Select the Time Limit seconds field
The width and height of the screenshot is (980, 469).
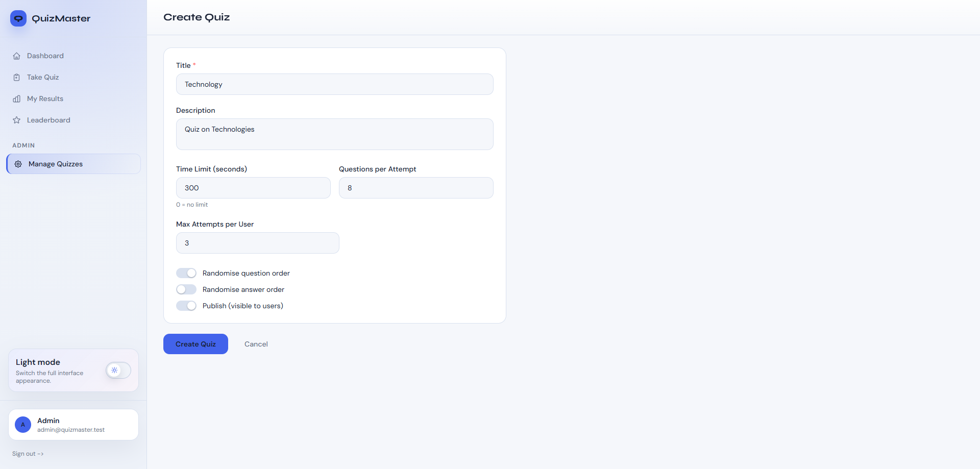253,188
